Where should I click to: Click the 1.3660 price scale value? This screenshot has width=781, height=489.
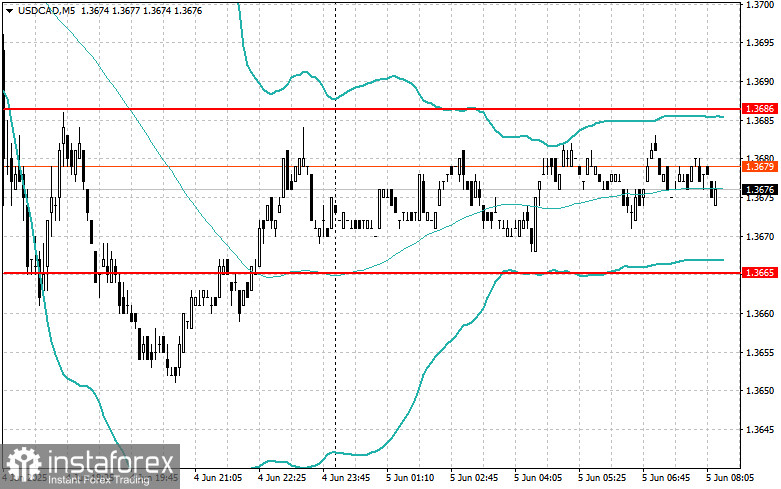760,314
